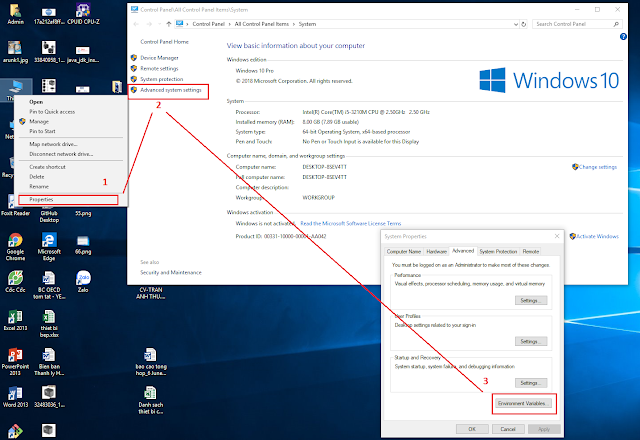This screenshot has height=440, width=640.
Task: Open the java_jdk installer desktop icon
Action: (x=83, y=53)
